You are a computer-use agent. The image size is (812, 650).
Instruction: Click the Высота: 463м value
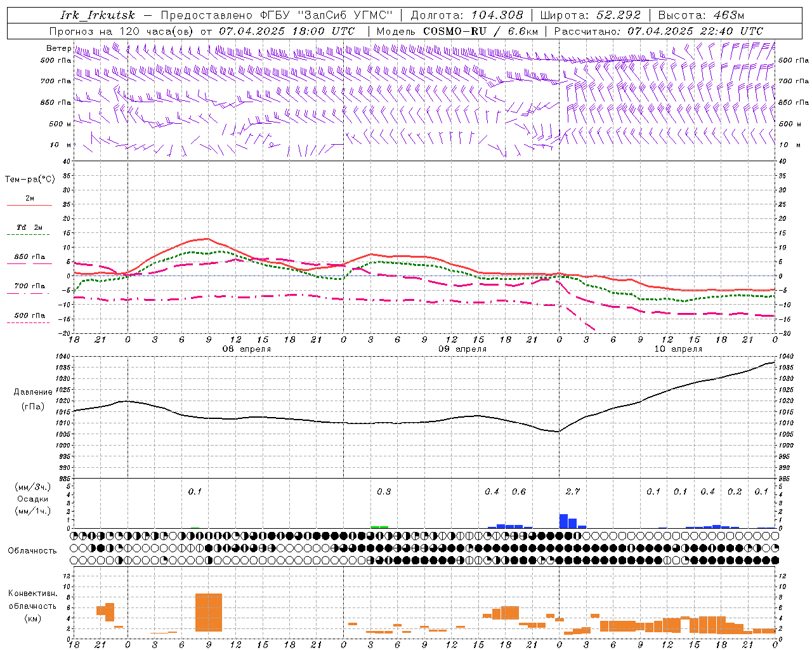point(700,15)
